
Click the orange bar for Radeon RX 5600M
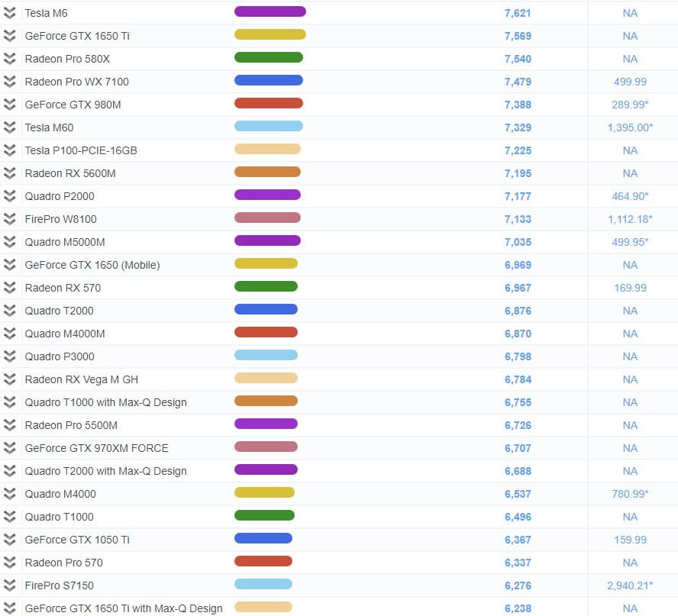click(267, 172)
